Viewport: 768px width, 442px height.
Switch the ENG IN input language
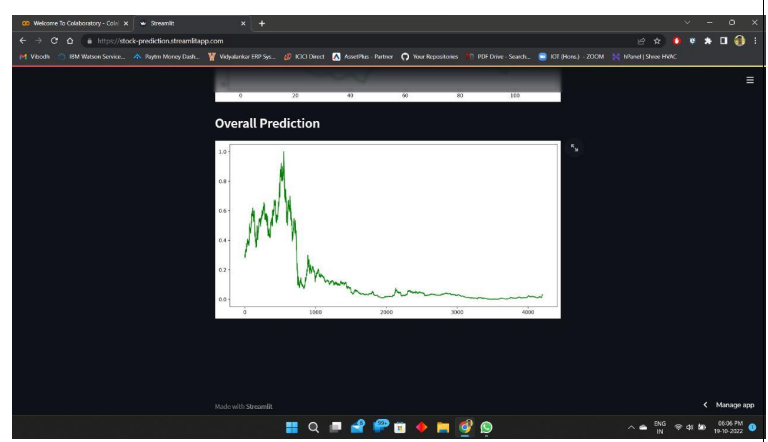click(x=660, y=427)
